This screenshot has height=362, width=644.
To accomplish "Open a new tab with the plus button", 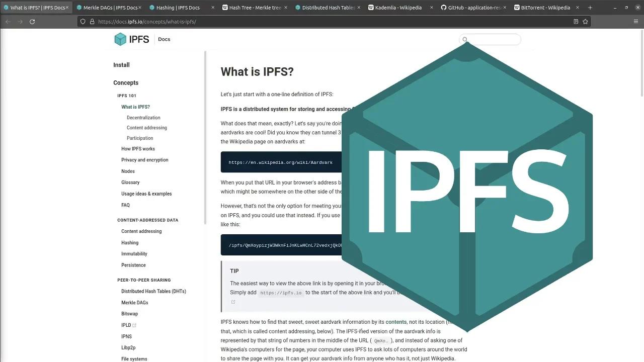I will tap(590, 8).
